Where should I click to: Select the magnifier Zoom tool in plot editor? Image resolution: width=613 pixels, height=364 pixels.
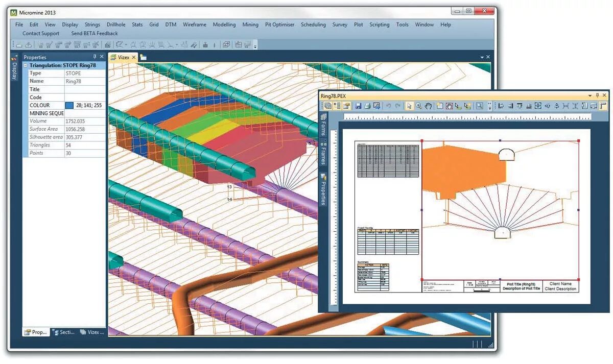click(418, 106)
